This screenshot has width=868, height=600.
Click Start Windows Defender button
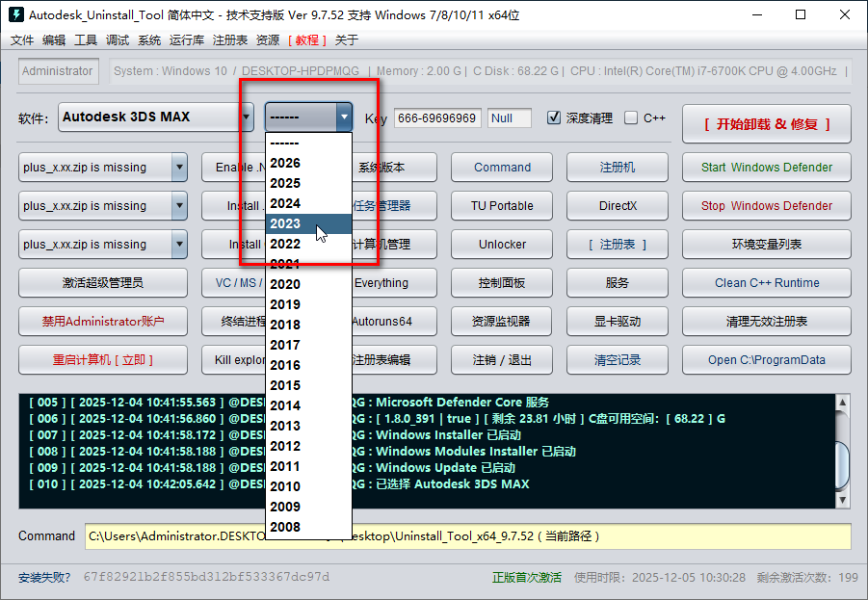[x=767, y=168]
